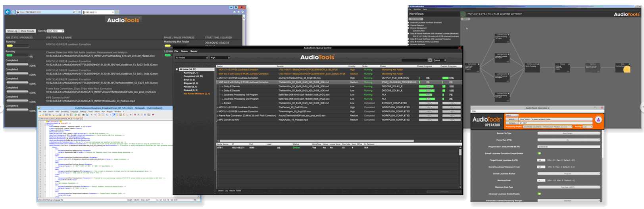Open the Overall Loudness Anchor dropdown
Image resolution: width=644 pixels, height=209 pixels.
pos(569,174)
